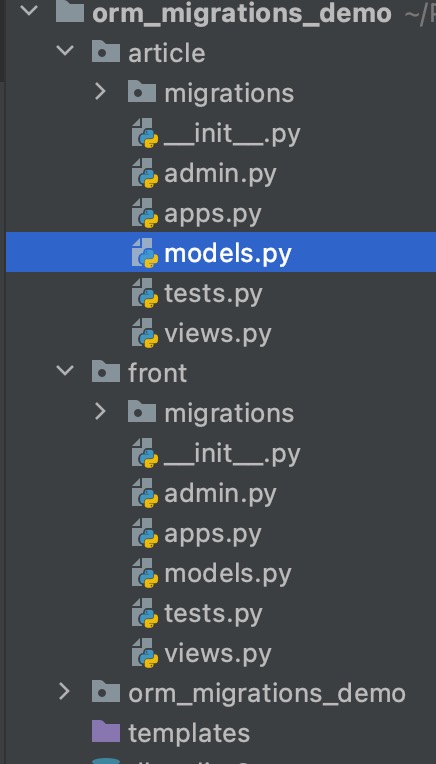This screenshot has height=764, width=436.
Task: Expand migrations folder under article
Action: [x=100, y=91]
